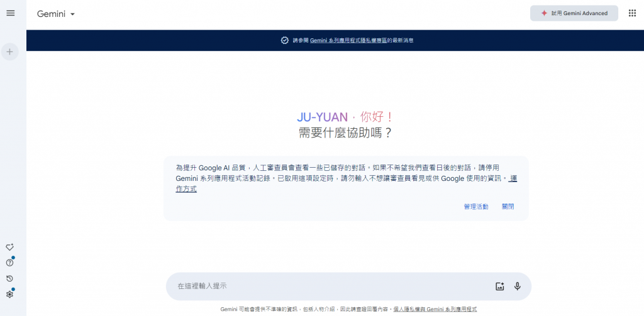Screen dimensions: 644x316
Task: Click the JU-YUAN,你好! greeting text
Action: pos(345,117)
